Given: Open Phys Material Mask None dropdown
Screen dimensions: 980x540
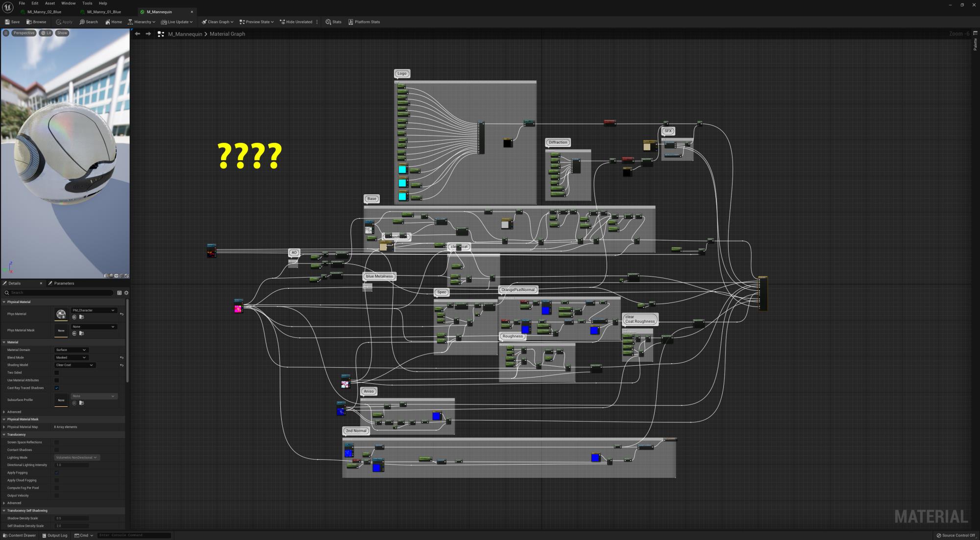Looking at the screenshot, I should click(x=94, y=327).
